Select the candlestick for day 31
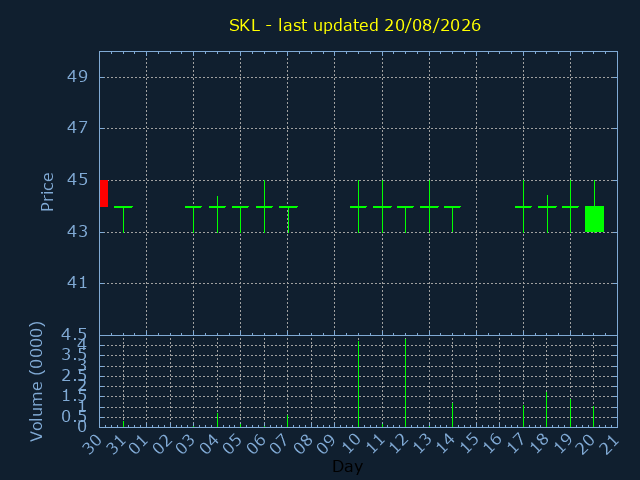Viewport: 640px width, 480px height. (x=123, y=220)
